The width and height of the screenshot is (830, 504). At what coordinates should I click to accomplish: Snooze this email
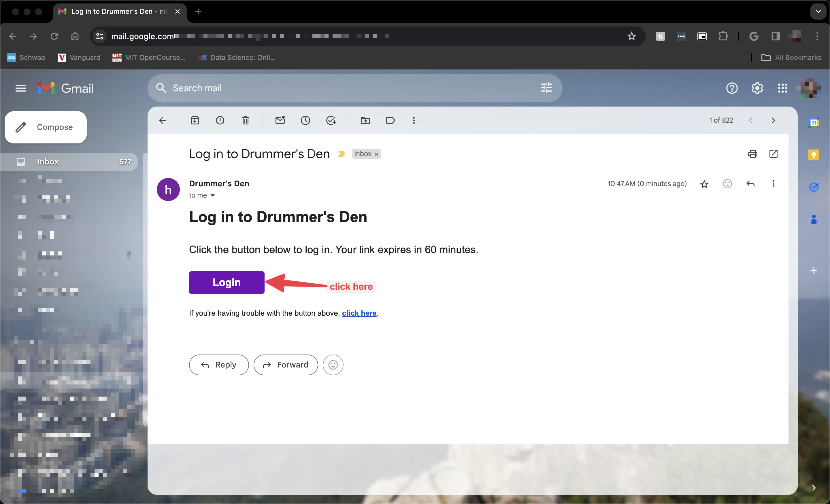tap(305, 121)
